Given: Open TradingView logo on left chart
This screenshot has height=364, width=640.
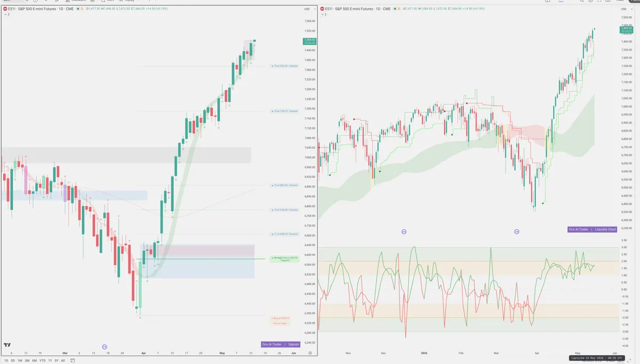Looking at the screenshot, I should point(7,345).
